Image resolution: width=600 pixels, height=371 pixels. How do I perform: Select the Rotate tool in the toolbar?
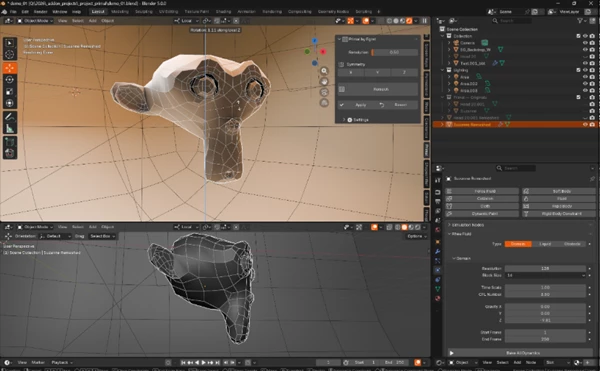pyautogui.click(x=10, y=80)
